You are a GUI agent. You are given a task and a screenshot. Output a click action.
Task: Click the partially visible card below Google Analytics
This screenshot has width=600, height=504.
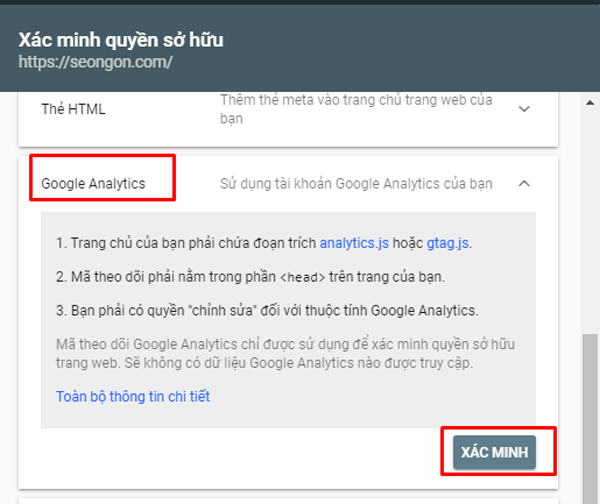(288, 501)
